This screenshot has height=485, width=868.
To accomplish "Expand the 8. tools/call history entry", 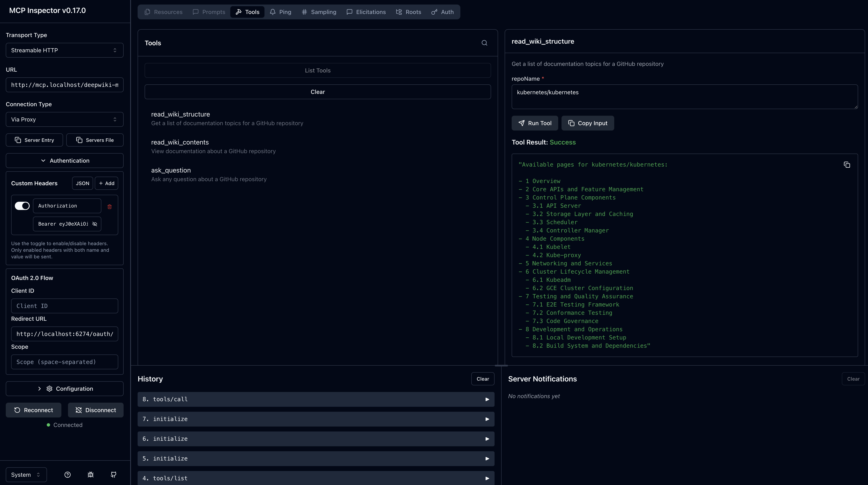I will (x=316, y=399).
